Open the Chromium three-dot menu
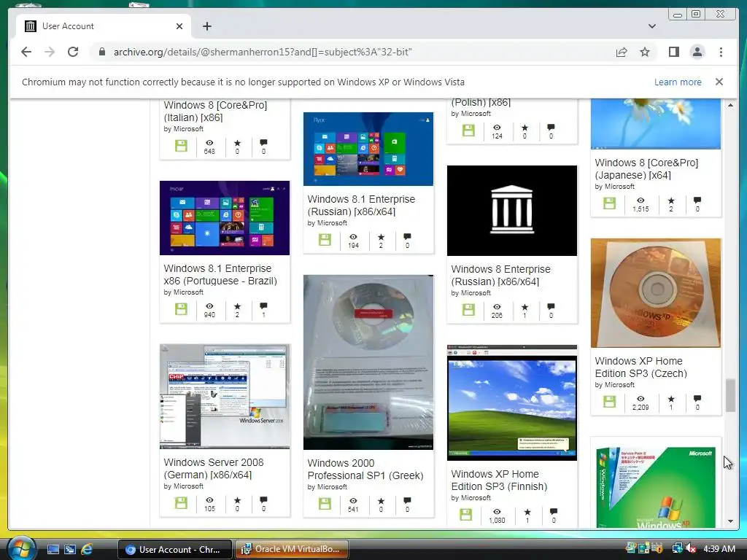Screen dimensions: 747x560 click(x=721, y=52)
